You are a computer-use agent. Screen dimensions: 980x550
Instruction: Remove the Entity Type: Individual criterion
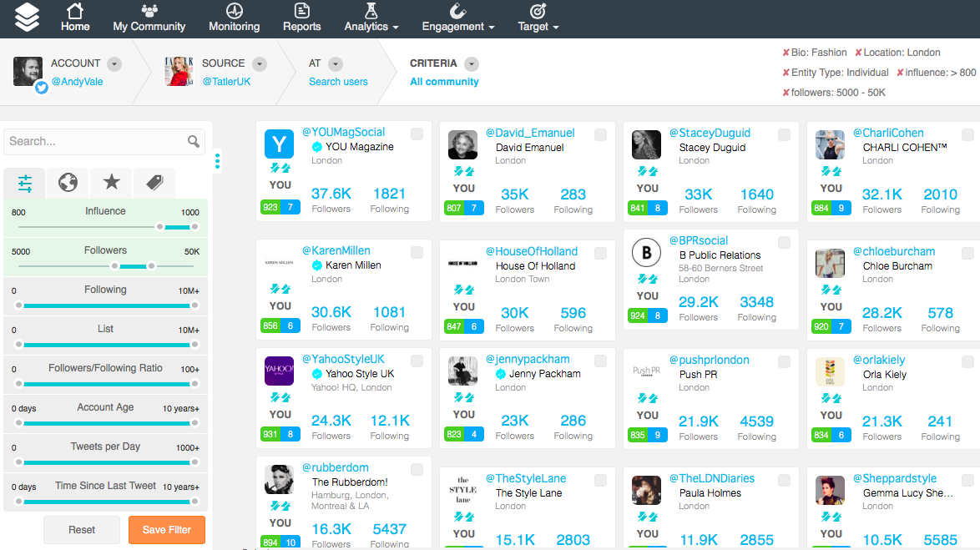click(786, 73)
